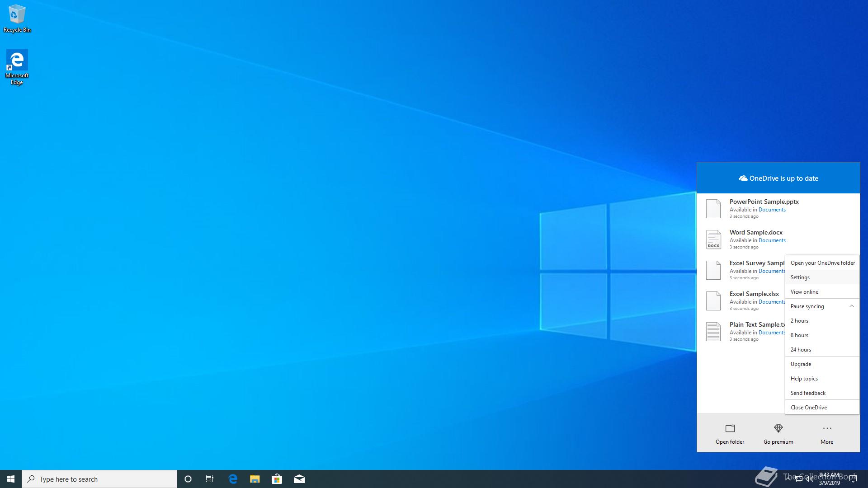
Task: Open the Recycle Bin desktop icon
Action: (x=17, y=19)
